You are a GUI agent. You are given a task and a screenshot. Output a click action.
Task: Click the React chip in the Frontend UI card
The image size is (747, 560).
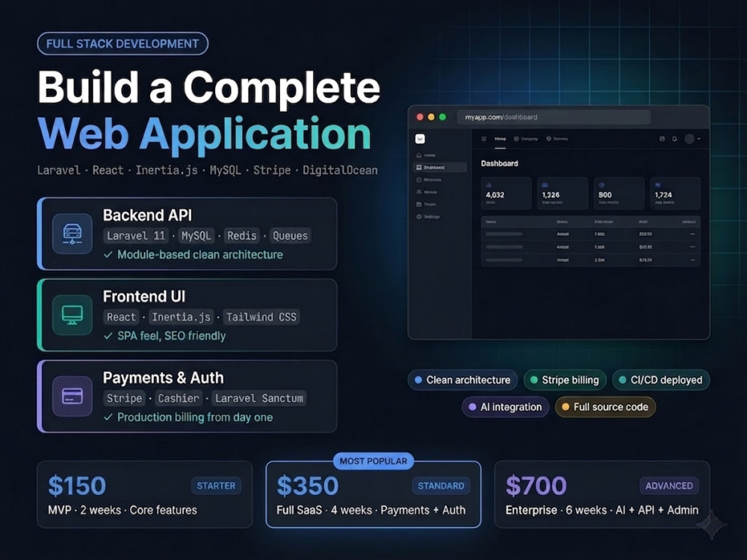click(x=122, y=317)
